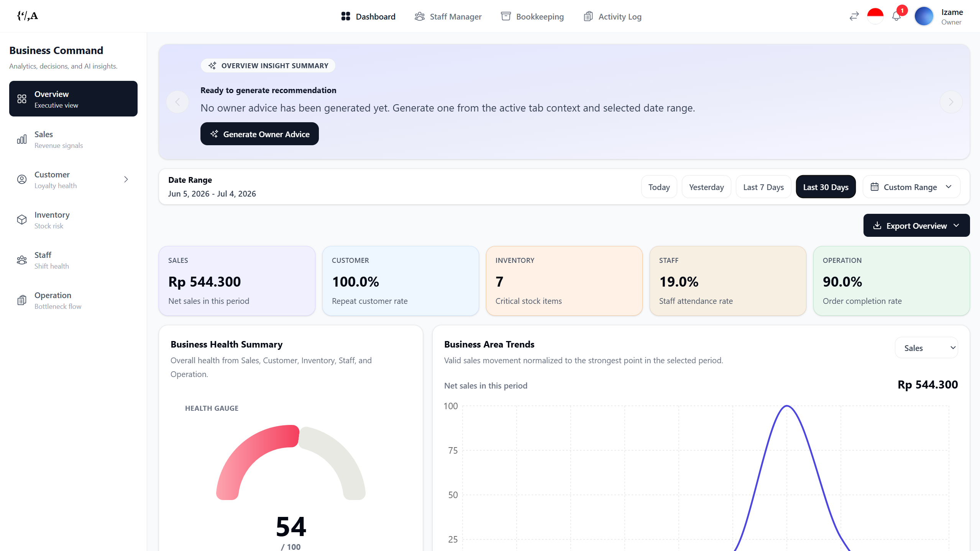Click the Indonesian flag language icon
This screenshot has height=551, width=980.
tap(875, 16)
